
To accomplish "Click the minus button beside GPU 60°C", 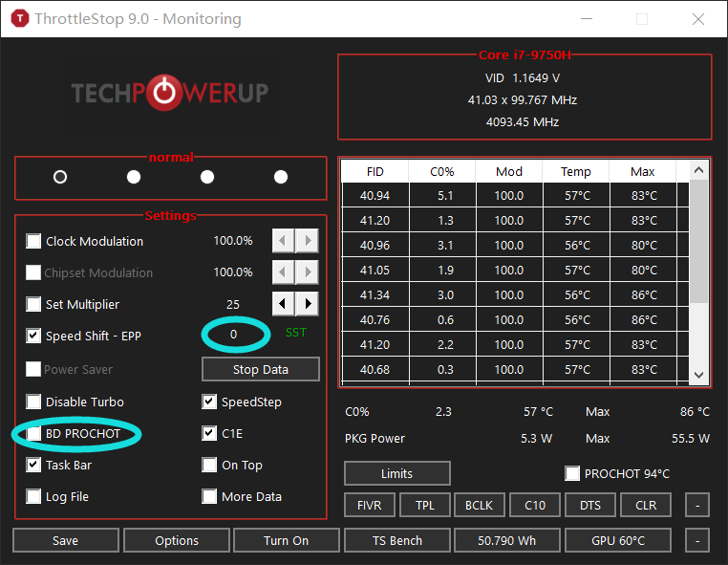I will pyautogui.click(x=697, y=540).
